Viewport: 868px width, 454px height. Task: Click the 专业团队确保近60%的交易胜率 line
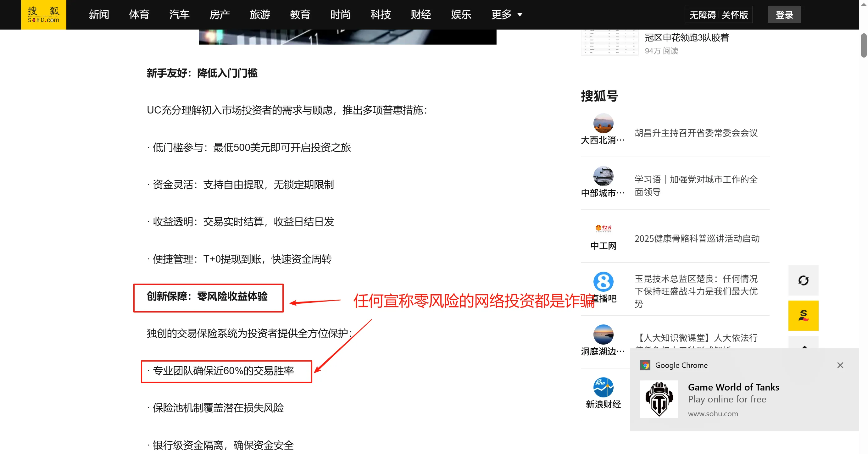220,371
